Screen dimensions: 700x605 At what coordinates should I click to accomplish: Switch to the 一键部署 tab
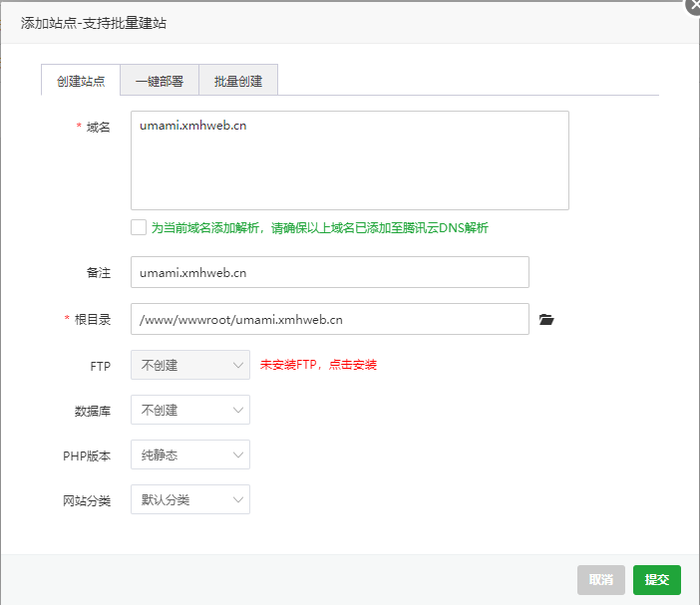160,81
